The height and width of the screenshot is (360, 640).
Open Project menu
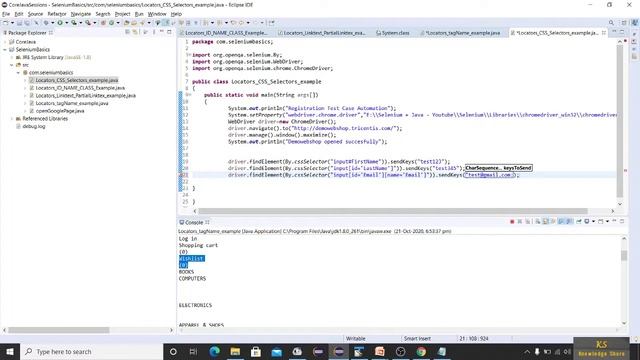coord(122,14)
